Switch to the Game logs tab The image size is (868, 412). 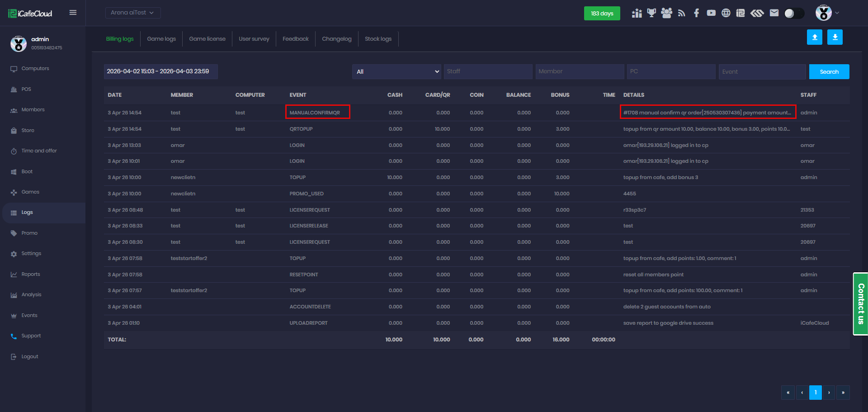[x=161, y=39]
